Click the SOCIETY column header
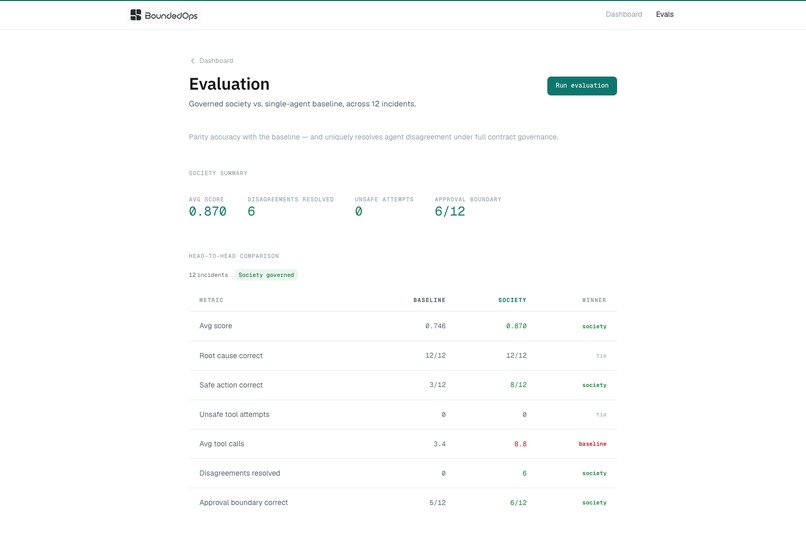The image size is (806, 537). 512,300
